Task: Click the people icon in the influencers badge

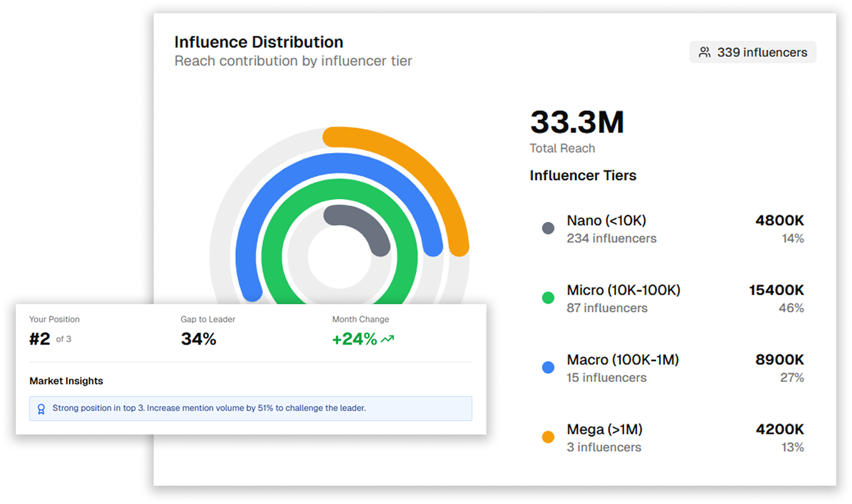Action: 704,52
